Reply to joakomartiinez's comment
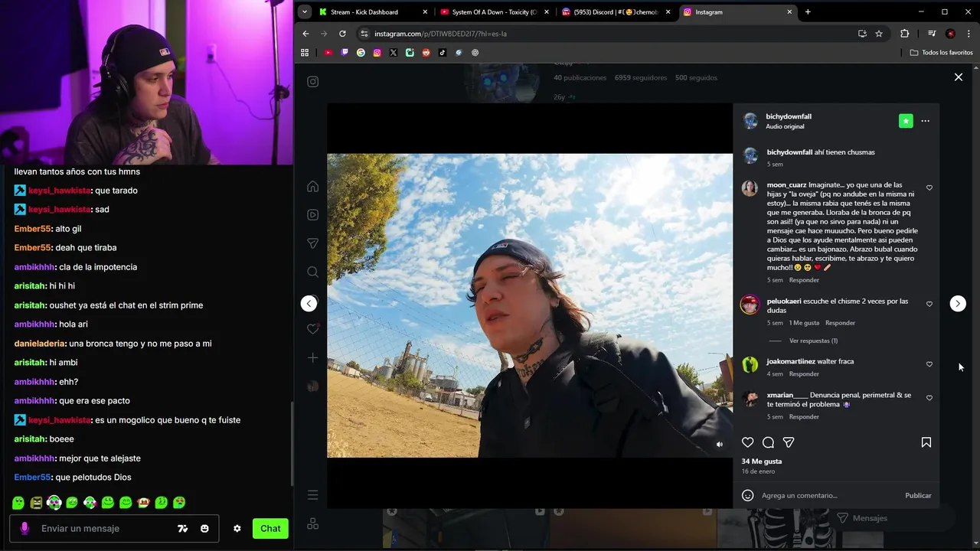Image resolution: width=980 pixels, height=551 pixels. point(804,374)
